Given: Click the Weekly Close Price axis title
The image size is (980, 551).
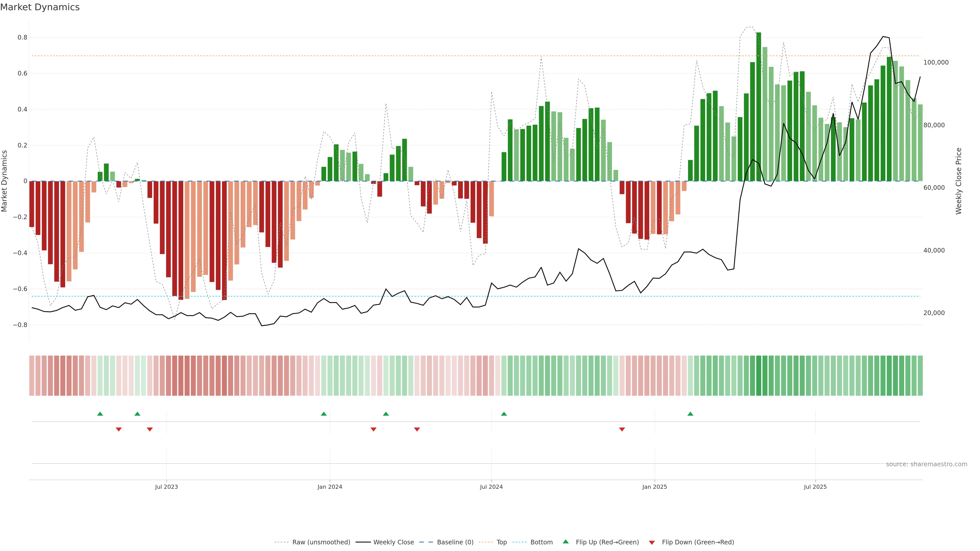Looking at the screenshot, I should pos(958,181).
